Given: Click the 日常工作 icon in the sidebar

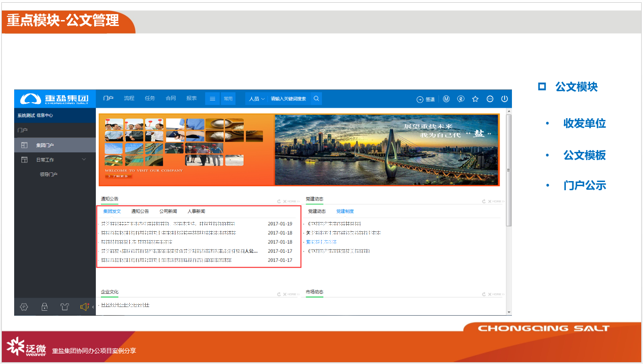Looking at the screenshot, I should click(x=24, y=160).
